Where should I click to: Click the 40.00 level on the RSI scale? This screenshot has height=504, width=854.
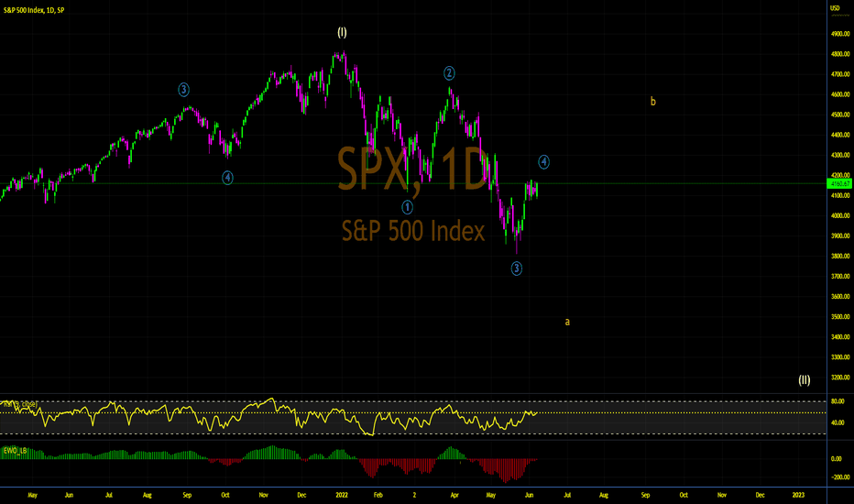pyautogui.click(x=838, y=422)
